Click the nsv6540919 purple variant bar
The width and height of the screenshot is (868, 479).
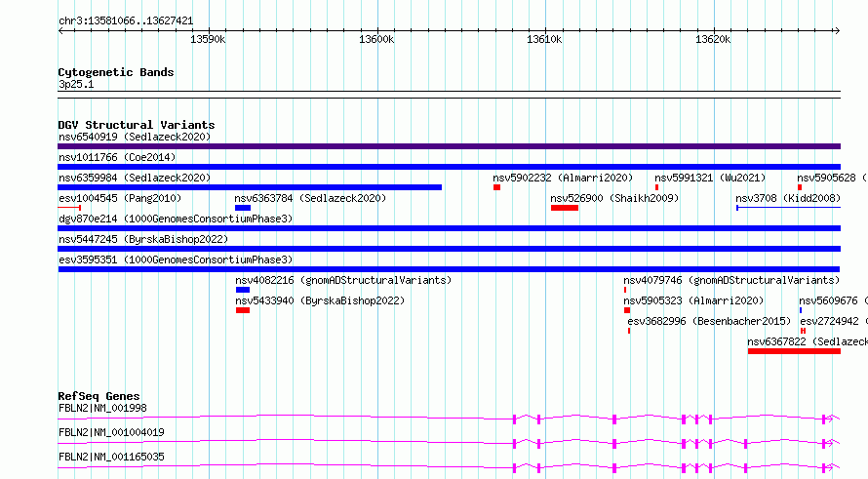(449, 146)
